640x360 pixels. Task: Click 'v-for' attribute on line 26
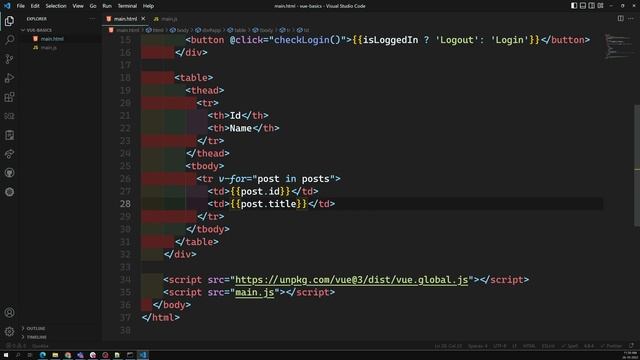[x=232, y=179]
